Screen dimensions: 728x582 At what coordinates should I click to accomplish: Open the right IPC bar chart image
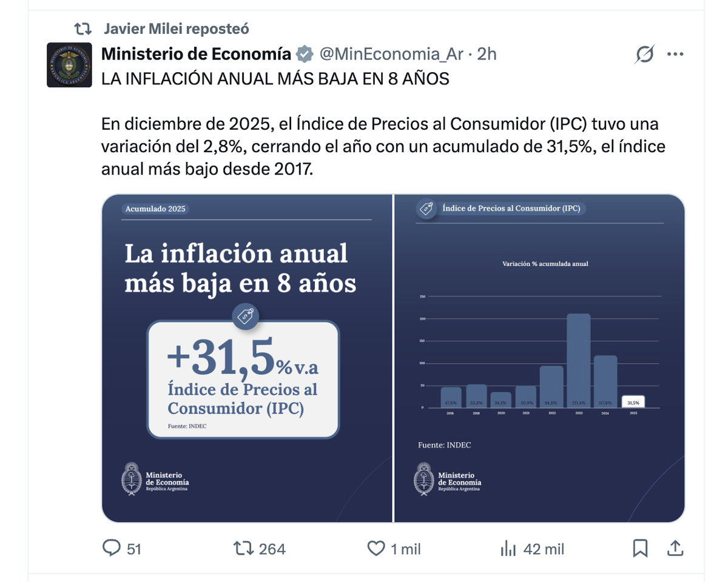[539, 358]
